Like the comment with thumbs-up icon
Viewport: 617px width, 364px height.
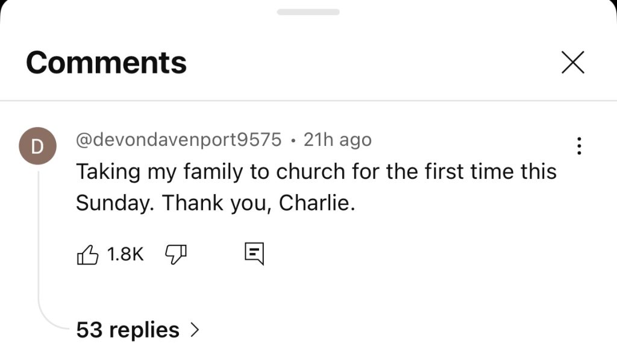88,254
